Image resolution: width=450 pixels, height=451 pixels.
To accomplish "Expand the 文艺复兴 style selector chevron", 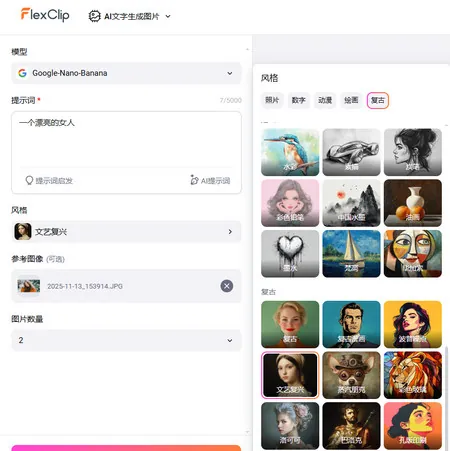I will click(x=230, y=231).
